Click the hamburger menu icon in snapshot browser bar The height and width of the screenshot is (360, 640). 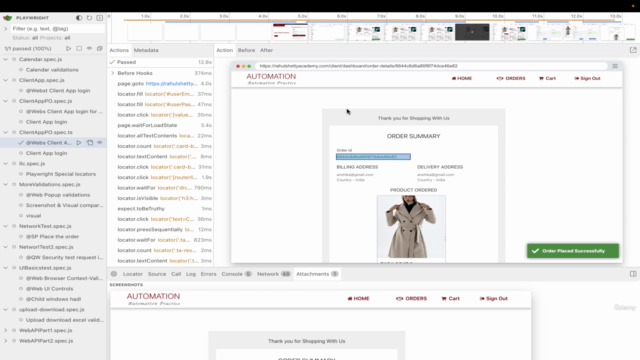pos(615,66)
